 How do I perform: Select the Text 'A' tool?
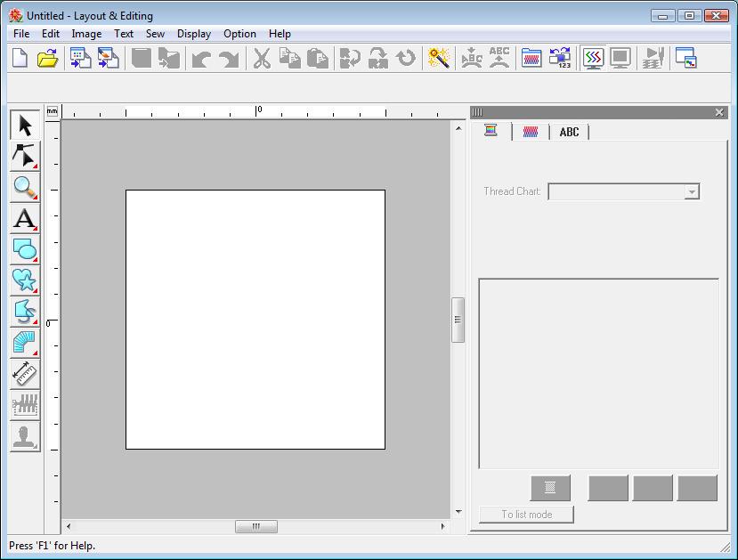tap(25, 218)
